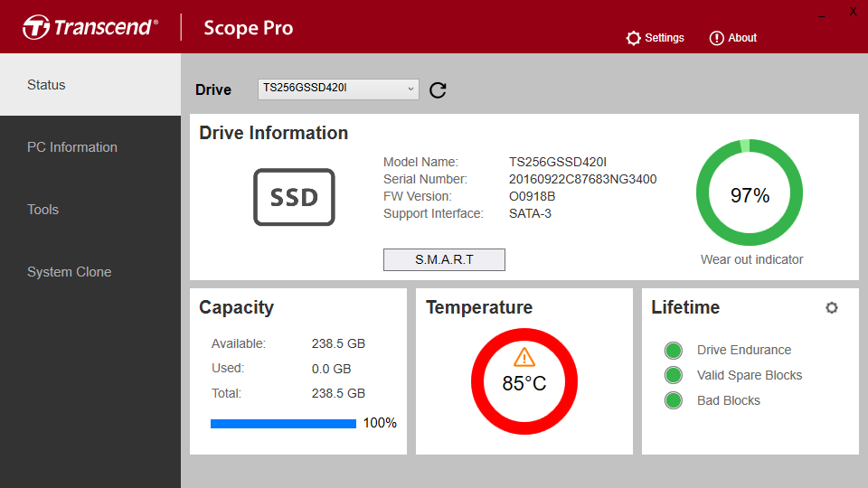Viewport: 868px width, 488px height.
Task: Open the Drive selection dropdown
Action: coord(338,89)
